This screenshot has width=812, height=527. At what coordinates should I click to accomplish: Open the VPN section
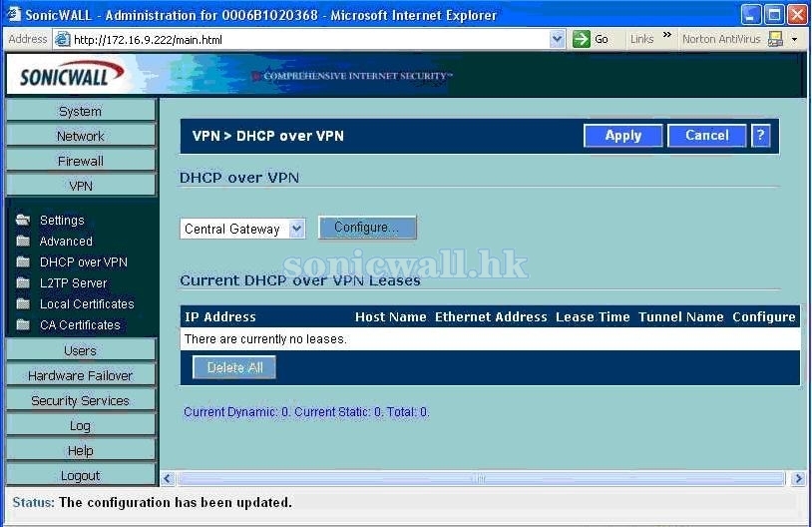click(80, 186)
